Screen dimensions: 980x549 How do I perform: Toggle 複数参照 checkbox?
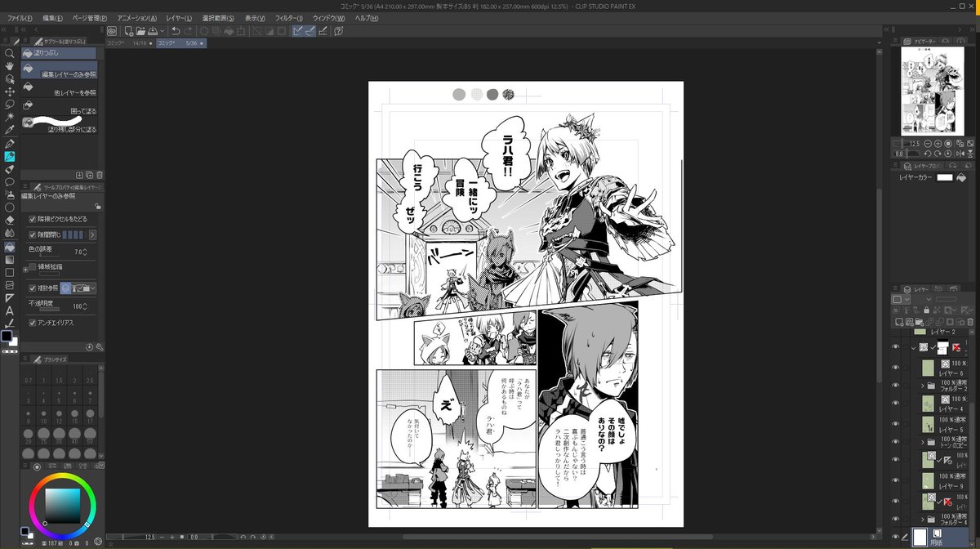pos(33,288)
